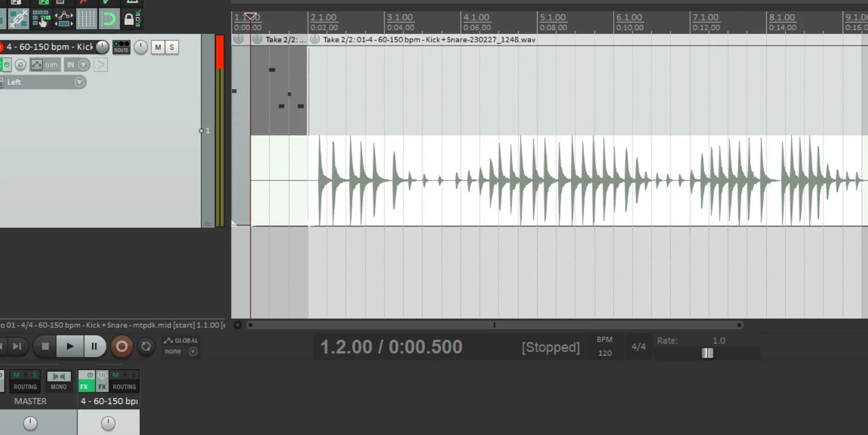This screenshot has width=868, height=435.
Task: Click ruler position 7.1.00
Action: point(705,18)
